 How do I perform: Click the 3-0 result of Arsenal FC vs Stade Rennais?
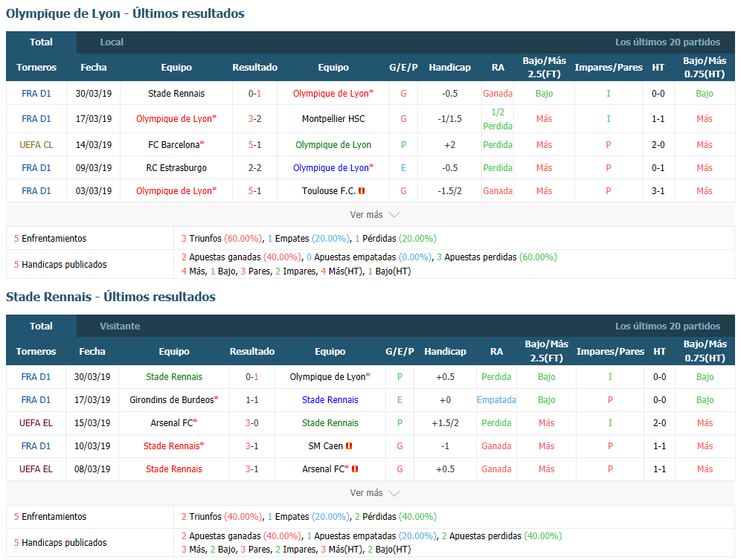click(252, 423)
